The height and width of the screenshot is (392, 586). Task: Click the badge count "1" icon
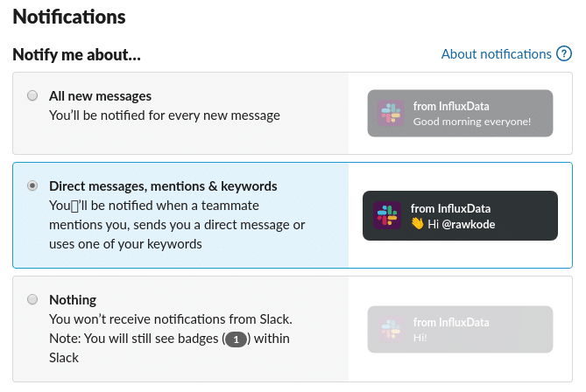click(x=235, y=339)
